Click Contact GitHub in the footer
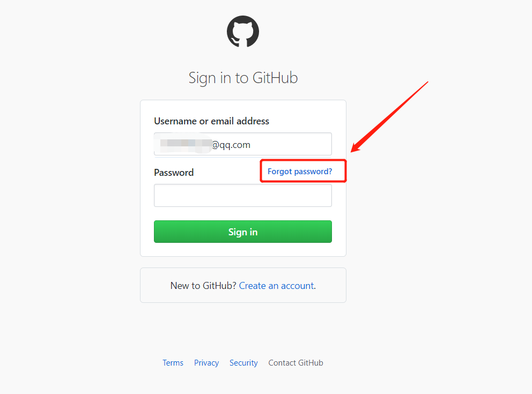This screenshot has width=532, height=394. pyautogui.click(x=295, y=363)
